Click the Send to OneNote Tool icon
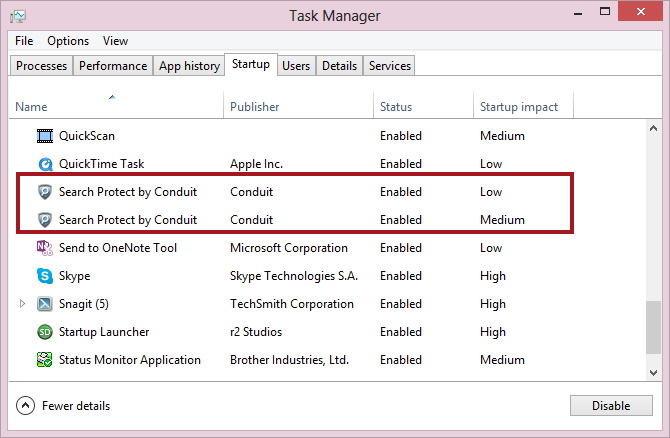670x438 pixels. (x=45, y=248)
